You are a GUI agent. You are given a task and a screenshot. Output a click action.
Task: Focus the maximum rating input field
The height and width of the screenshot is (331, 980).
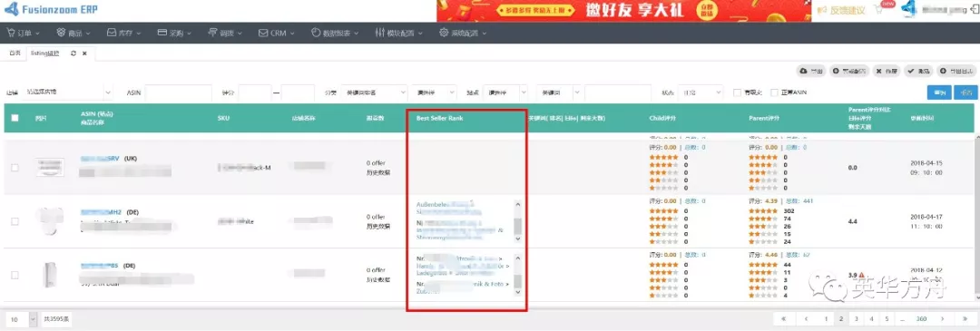tap(299, 92)
